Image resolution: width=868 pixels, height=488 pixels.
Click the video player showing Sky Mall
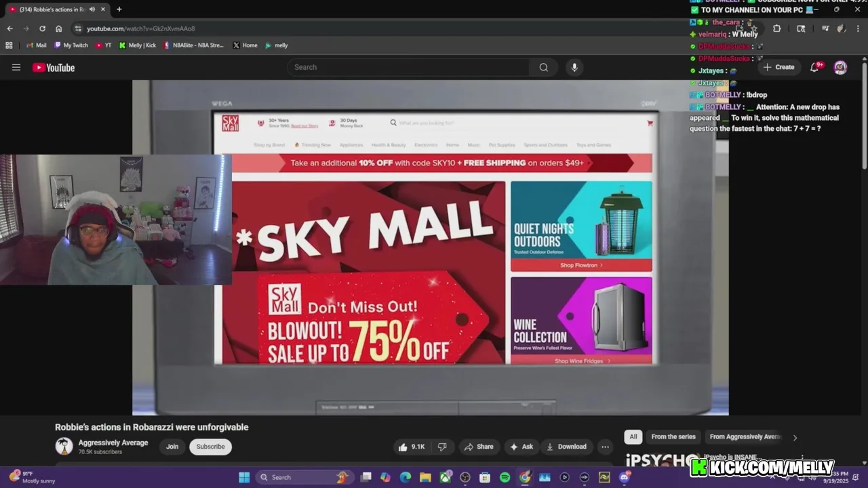click(430, 247)
